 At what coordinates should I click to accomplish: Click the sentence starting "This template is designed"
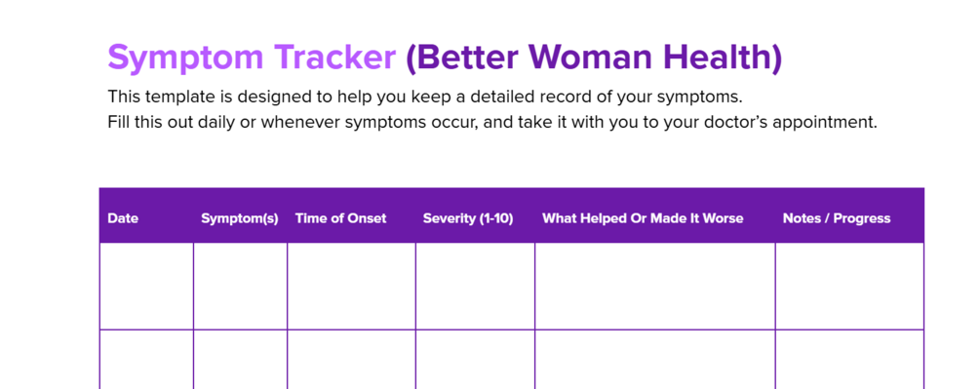point(425,97)
